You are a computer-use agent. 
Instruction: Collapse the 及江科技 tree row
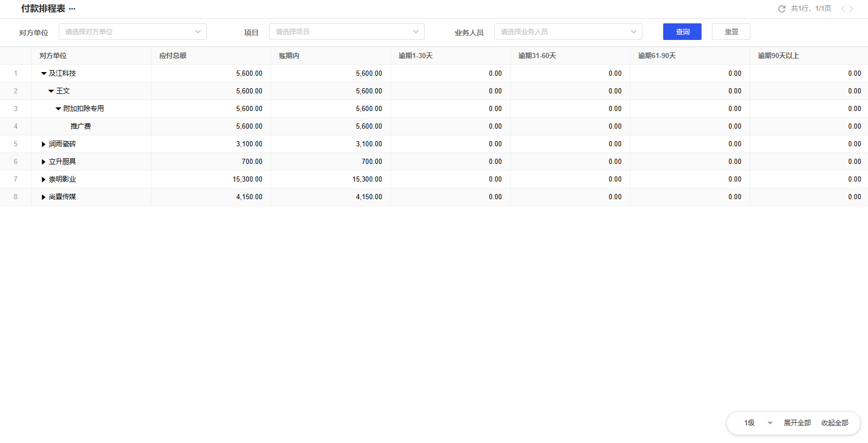[x=44, y=74]
